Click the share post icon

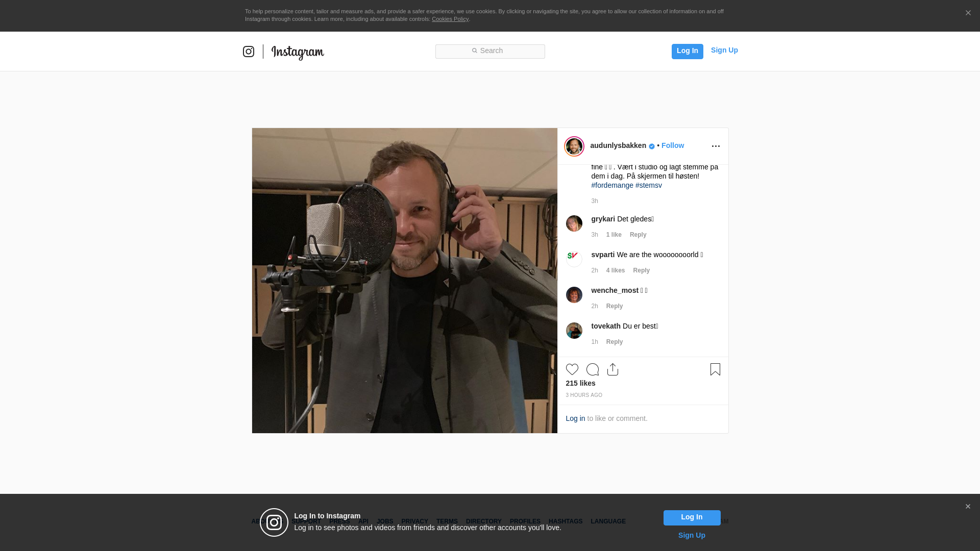[x=612, y=369]
